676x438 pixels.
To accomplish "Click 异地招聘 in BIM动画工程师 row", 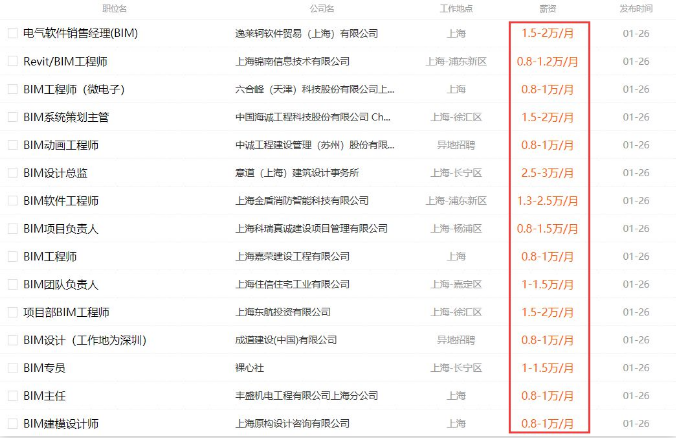I will 456,145.
